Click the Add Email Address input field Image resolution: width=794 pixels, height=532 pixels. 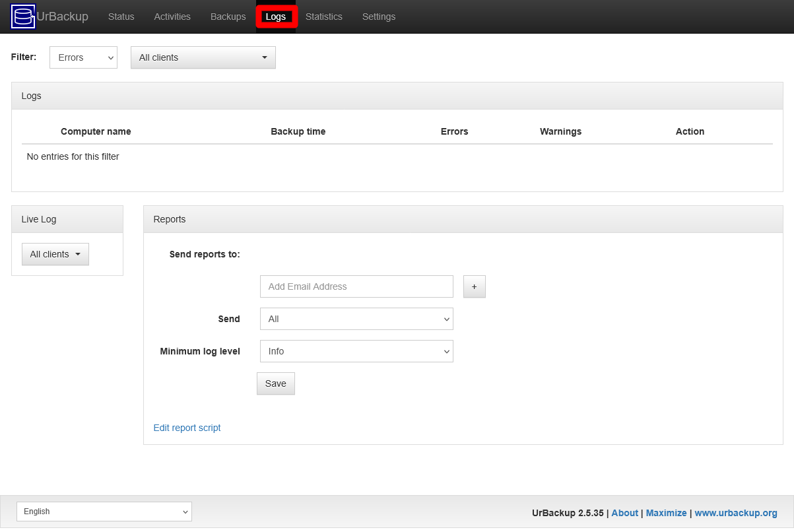tap(356, 286)
